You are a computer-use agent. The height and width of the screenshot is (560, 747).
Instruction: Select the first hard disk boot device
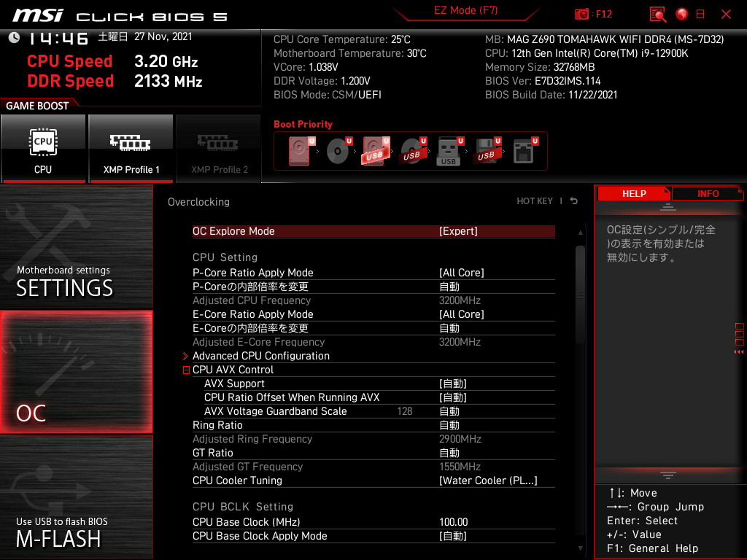pos(301,151)
